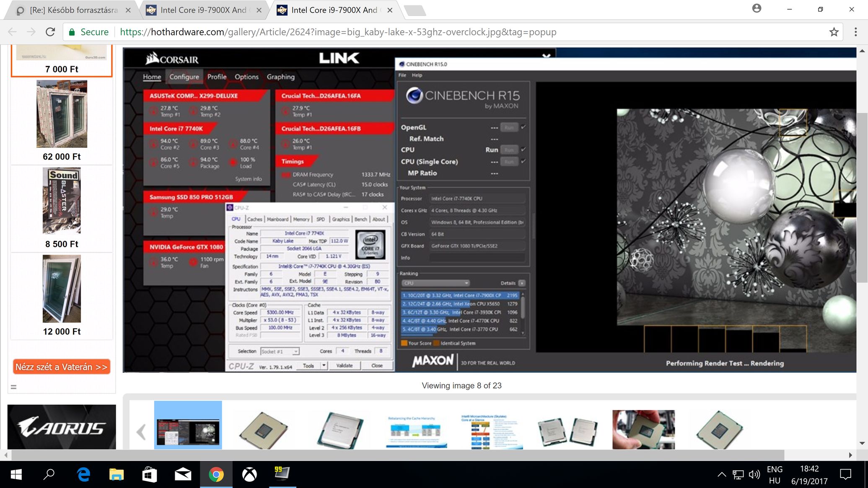Open the last CPU chip thumbnail
868x488 pixels.
tap(719, 430)
